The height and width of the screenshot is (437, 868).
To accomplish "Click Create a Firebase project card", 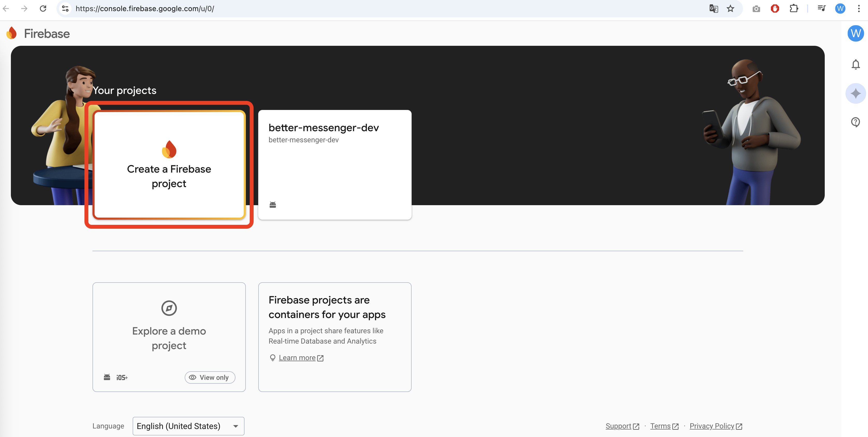I will point(169,165).
